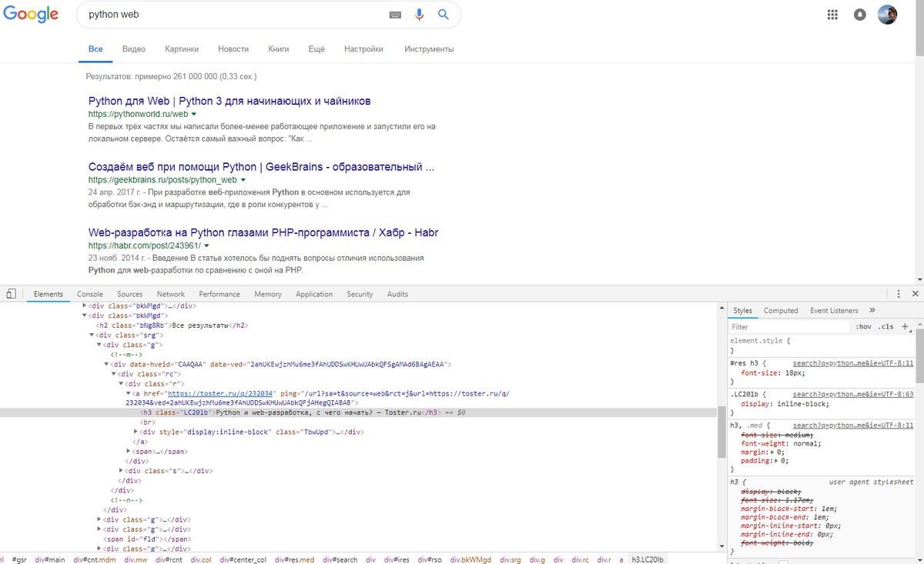
Task: Expand the collapsed span node
Action: (x=128, y=452)
